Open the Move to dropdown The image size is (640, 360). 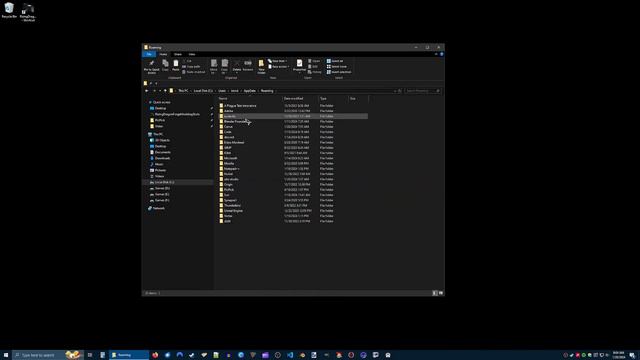[x=213, y=67]
